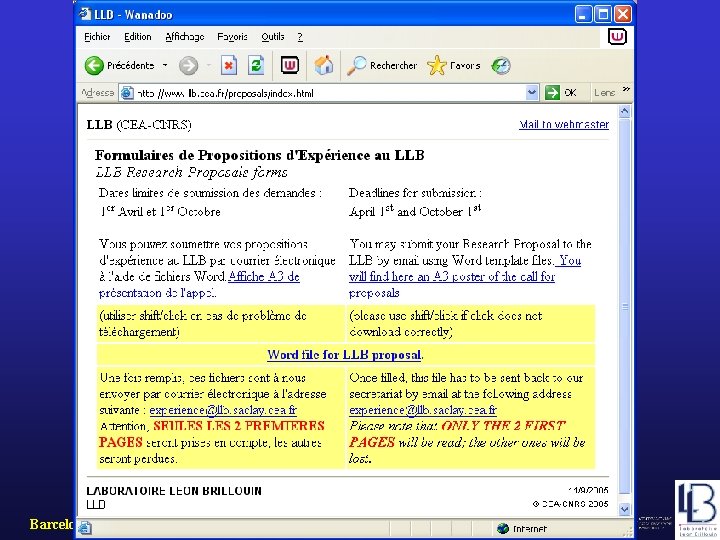720x540 pixels.
Task: Open the A3 poster of the call link
Action: 452,276
